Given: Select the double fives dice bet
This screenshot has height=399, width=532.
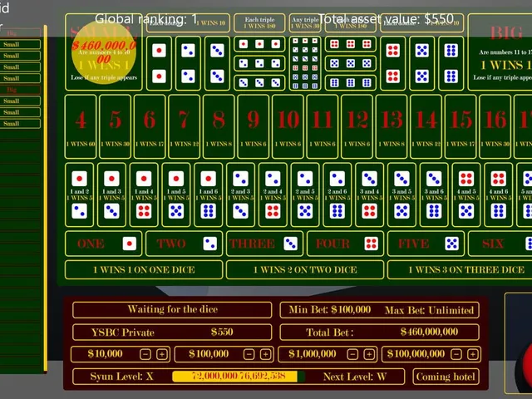Looking at the screenshot, I should [x=422, y=63].
